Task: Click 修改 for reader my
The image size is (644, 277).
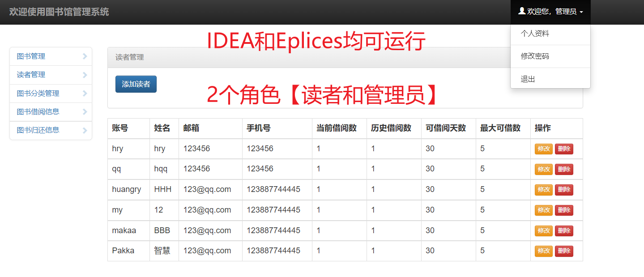Action: tap(544, 210)
